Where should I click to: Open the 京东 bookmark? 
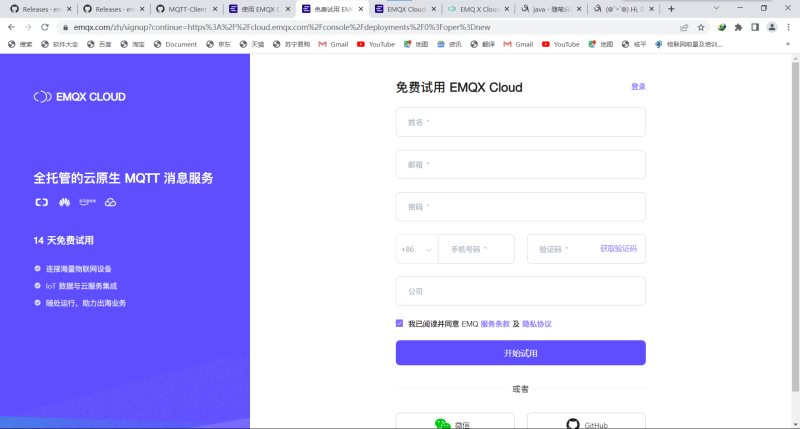[218, 44]
